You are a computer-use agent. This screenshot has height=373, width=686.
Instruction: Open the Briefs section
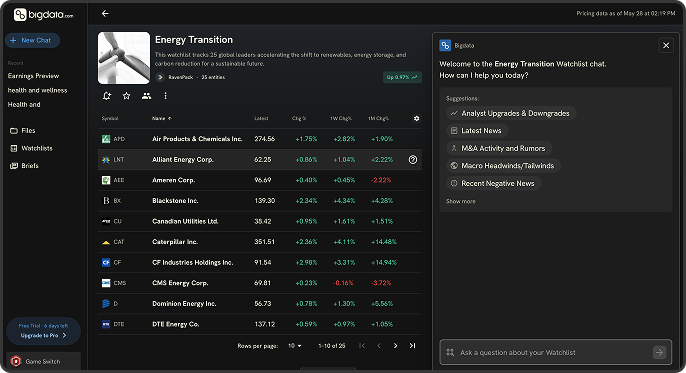click(24, 166)
